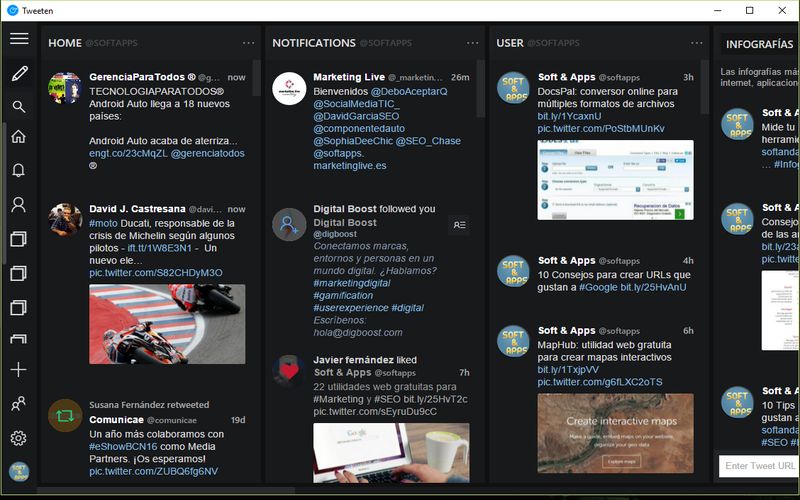Open @SEO_Chase mention
The image size is (800, 500).
428,141
